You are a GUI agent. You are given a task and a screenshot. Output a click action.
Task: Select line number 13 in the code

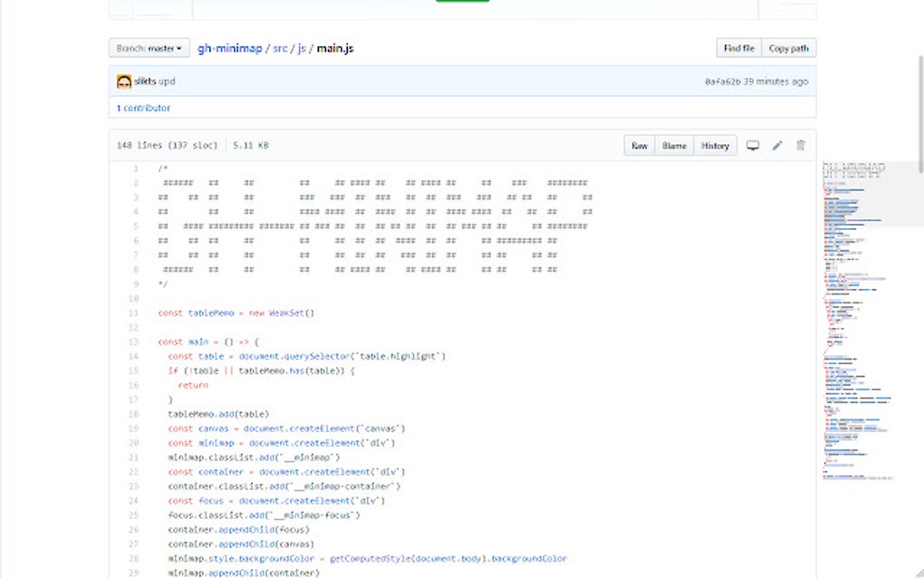click(134, 342)
